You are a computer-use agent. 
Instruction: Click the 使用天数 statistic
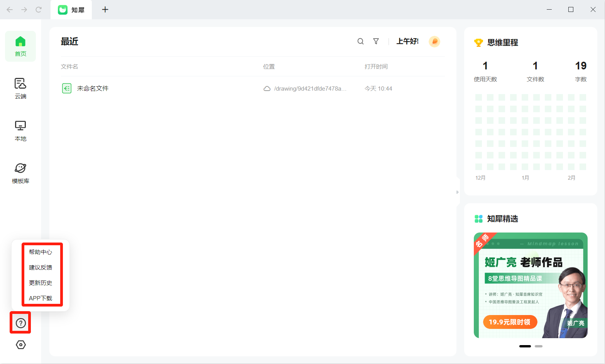pos(485,72)
